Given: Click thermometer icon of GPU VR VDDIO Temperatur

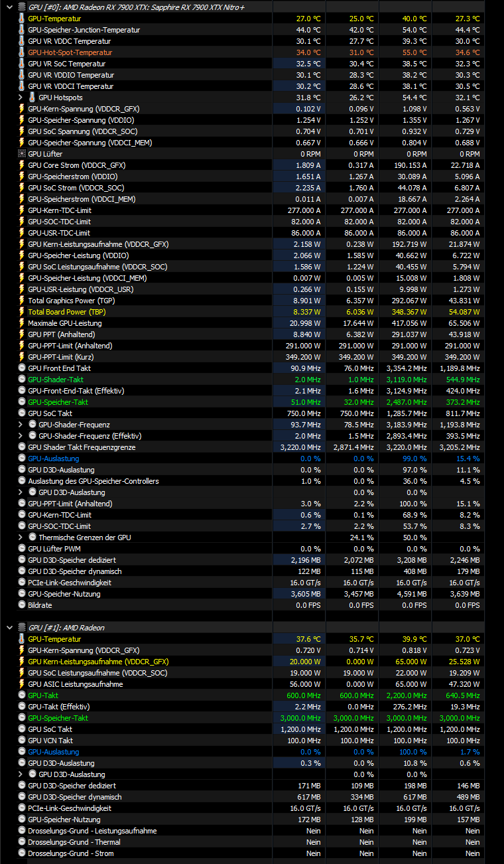Looking at the screenshot, I should 21,75.
